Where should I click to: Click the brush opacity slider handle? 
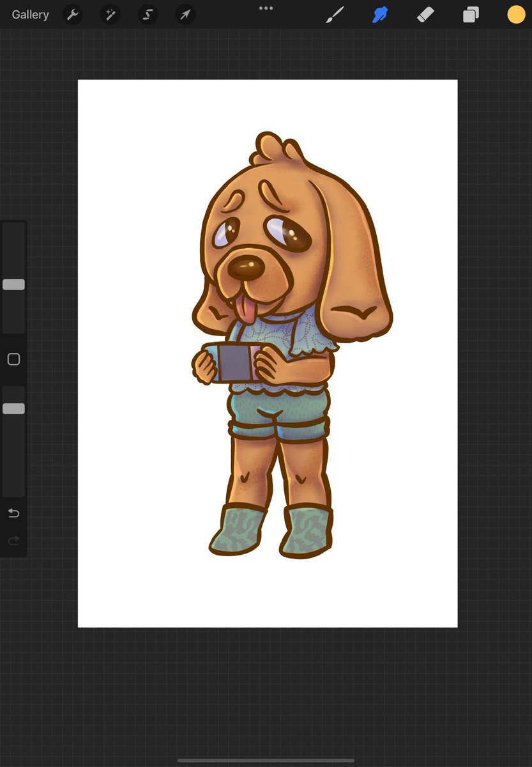coord(13,408)
